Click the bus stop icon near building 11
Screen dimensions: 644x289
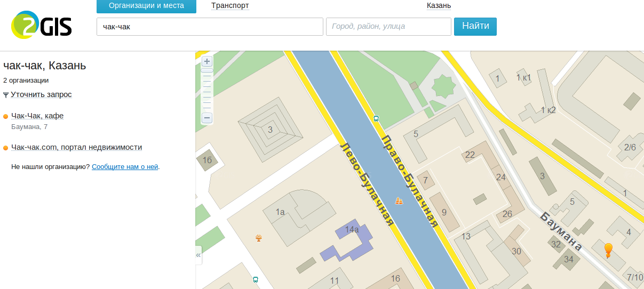[256, 279]
